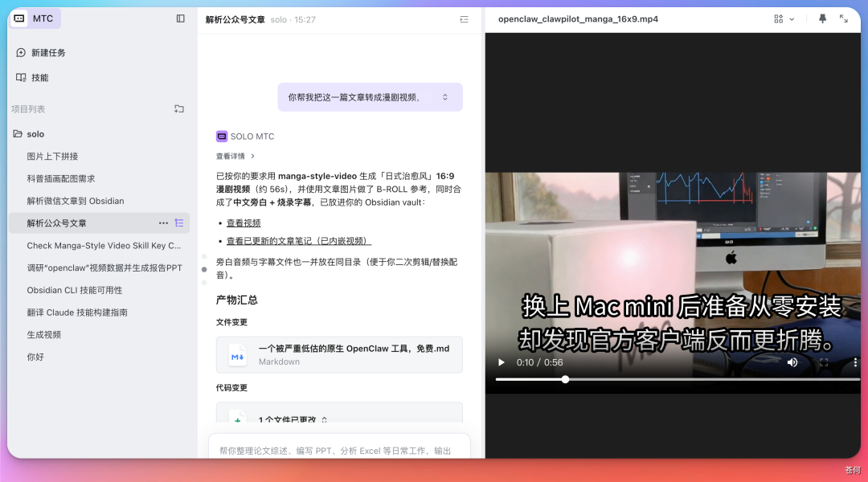Open the SOLO MTC conversation outline icon
The image size is (868, 482).
point(464,20)
